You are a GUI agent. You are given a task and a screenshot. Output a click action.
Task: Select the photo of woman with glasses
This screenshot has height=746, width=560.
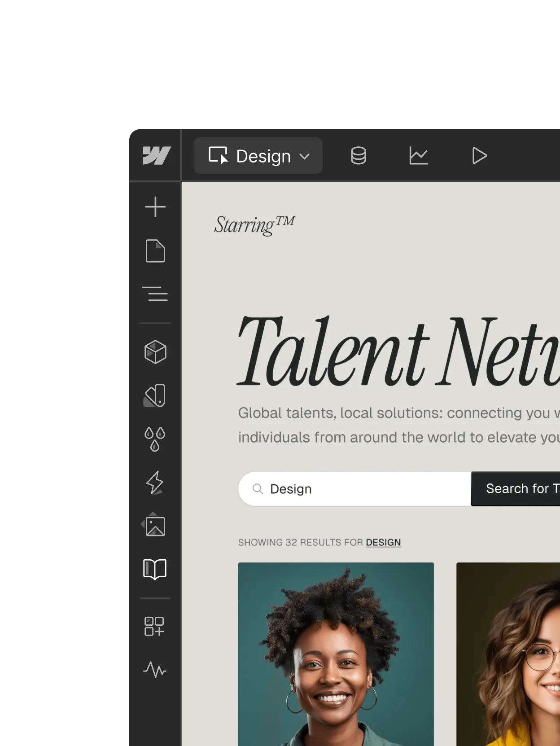(x=508, y=654)
